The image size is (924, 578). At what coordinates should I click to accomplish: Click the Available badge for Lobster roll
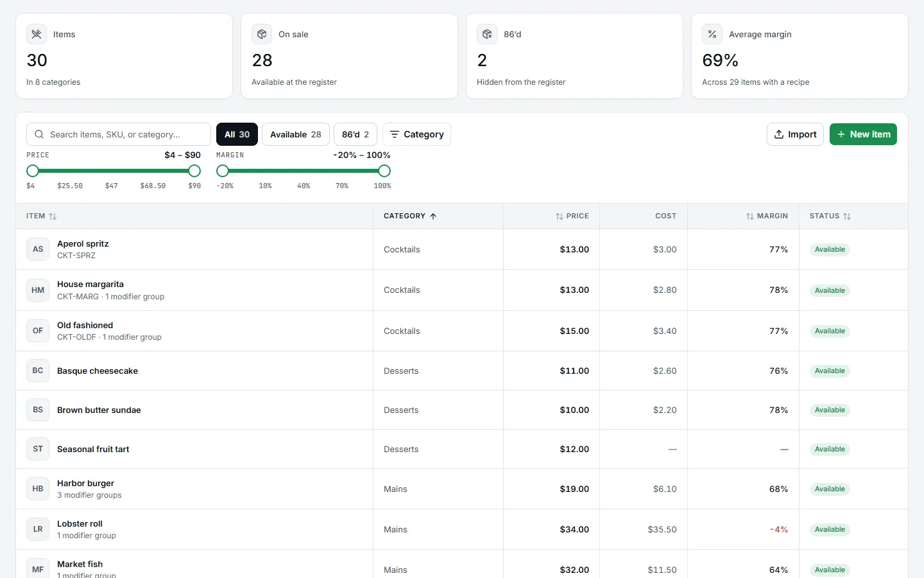(830, 529)
